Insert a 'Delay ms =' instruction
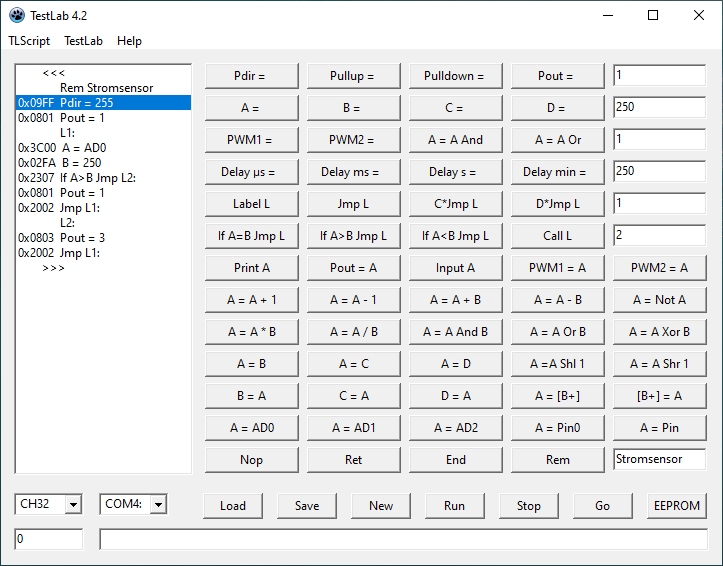Image resolution: width=723 pixels, height=566 pixels. [354, 172]
